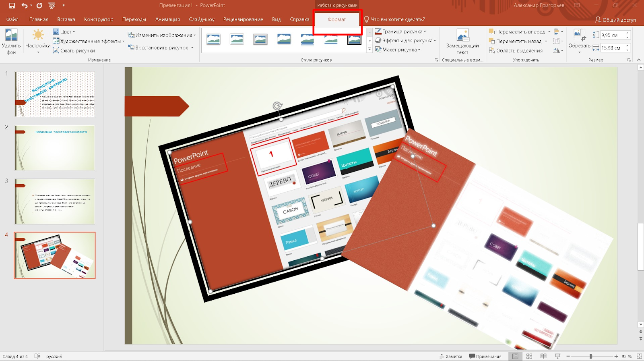Expand Picture Effects (Эффекты для рисунка) menu

(x=406, y=41)
